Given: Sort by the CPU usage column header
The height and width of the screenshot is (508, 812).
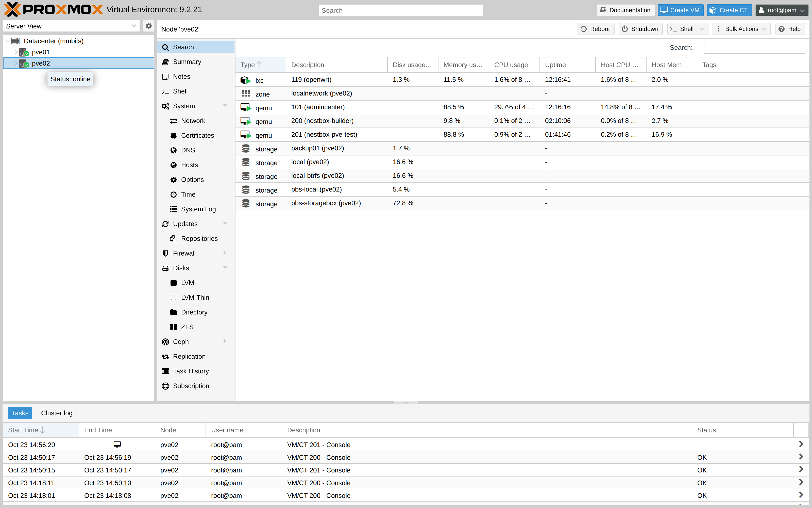Looking at the screenshot, I should click(514, 65).
